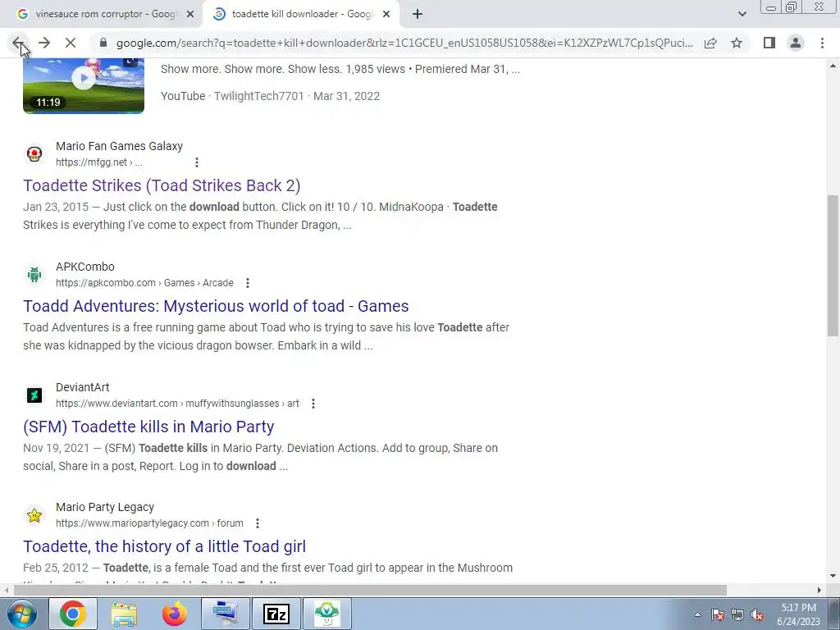Click the apkcombo.com Games Arcade breadcrumb
The image size is (840, 630).
tap(144, 283)
